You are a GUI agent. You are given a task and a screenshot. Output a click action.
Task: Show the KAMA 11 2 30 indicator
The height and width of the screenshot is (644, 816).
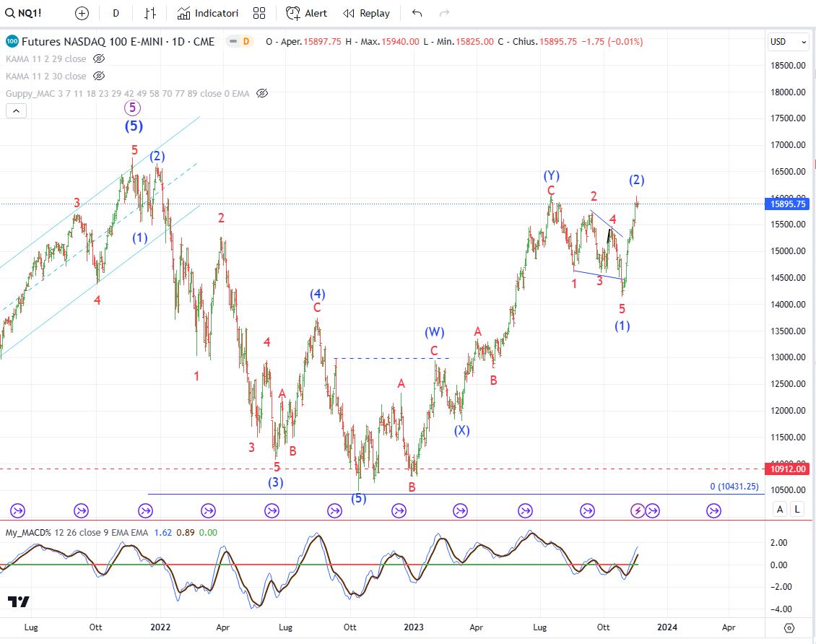click(99, 76)
